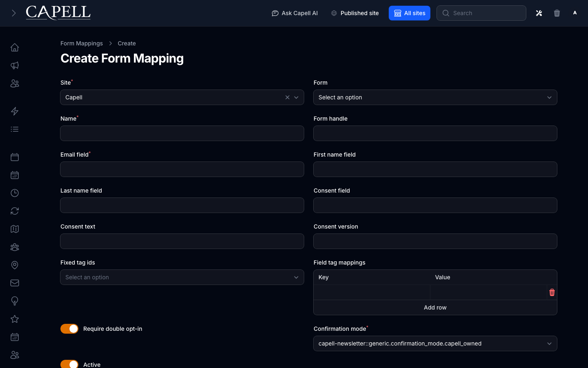
Task: Open the Confirmation mode dropdown
Action: 435,343
